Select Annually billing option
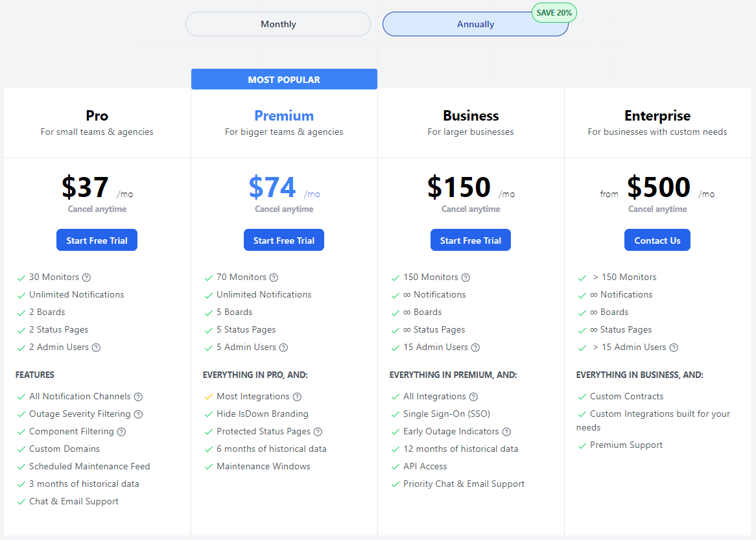Screen dimensions: 756x540 pos(475,24)
